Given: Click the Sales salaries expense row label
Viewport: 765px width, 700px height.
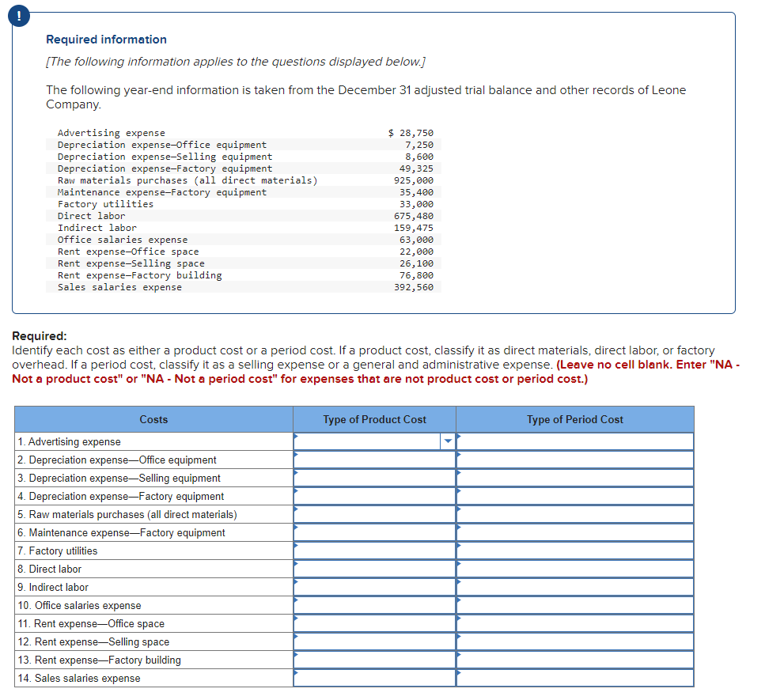Looking at the screenshot, I should [x=79, y=678].
